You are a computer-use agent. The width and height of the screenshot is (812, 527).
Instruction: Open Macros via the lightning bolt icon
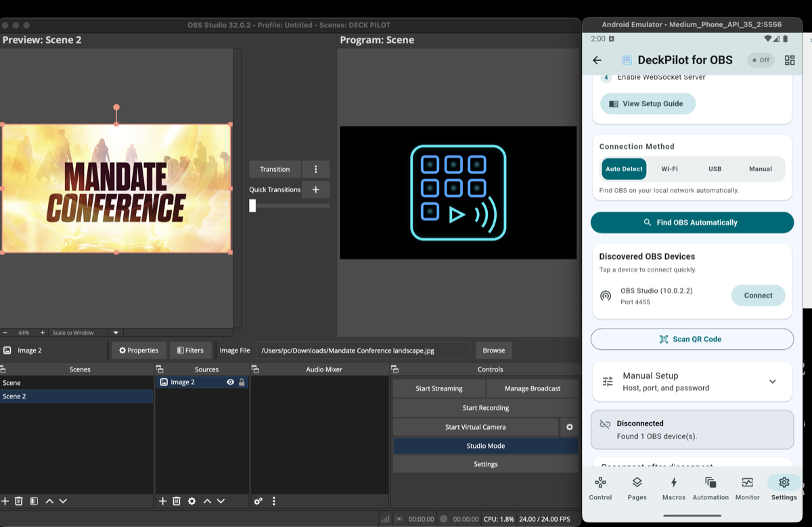point(673,488)
